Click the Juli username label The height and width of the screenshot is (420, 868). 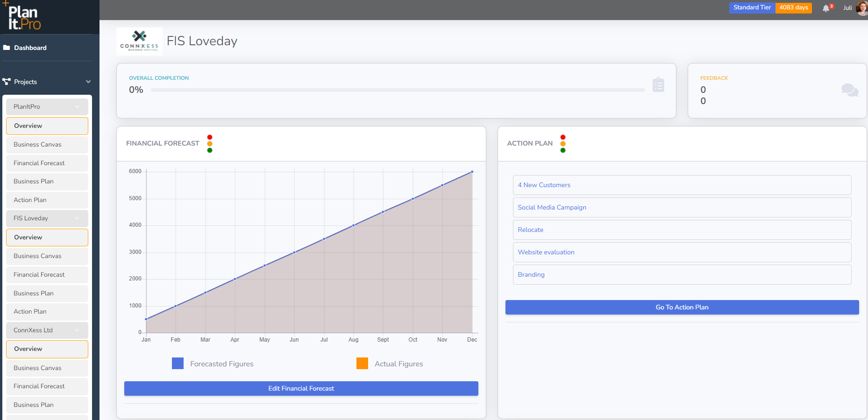point(847,8)
